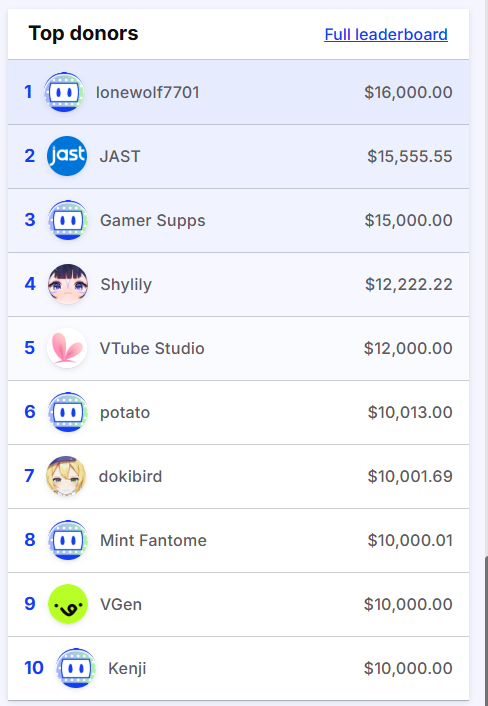Select Gamer Supps' default avatar icon
This screenshot has height=706, width=488.
coord(68,220)
